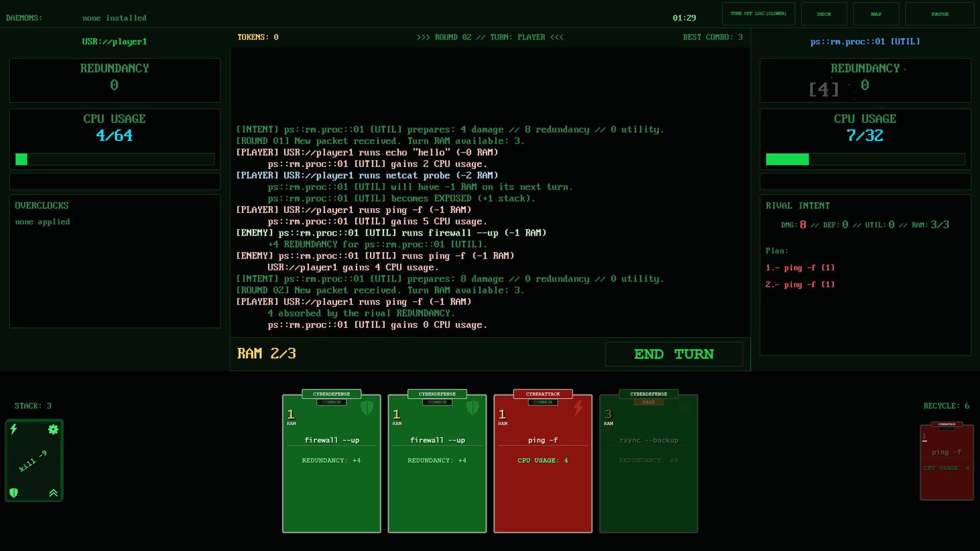Click shield icon on second firewall --up card
980x551 pixels.
473,408
